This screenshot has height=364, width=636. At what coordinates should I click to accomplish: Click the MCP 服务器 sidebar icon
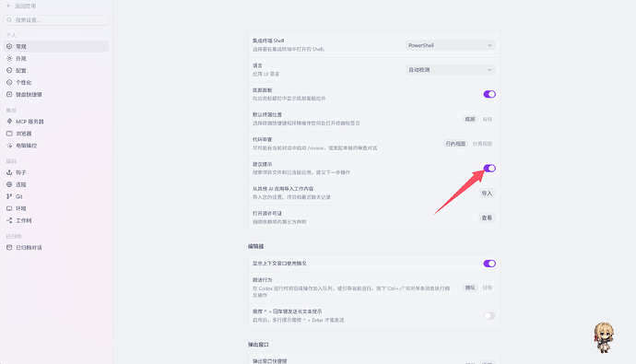click(x=9, y=122)
